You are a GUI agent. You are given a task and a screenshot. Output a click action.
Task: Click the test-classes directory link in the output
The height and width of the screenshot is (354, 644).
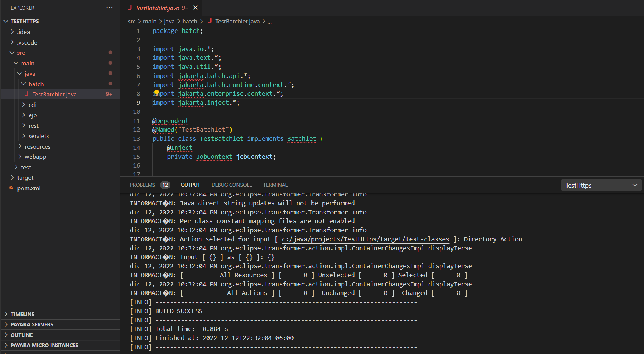click(x=364, y=239)
